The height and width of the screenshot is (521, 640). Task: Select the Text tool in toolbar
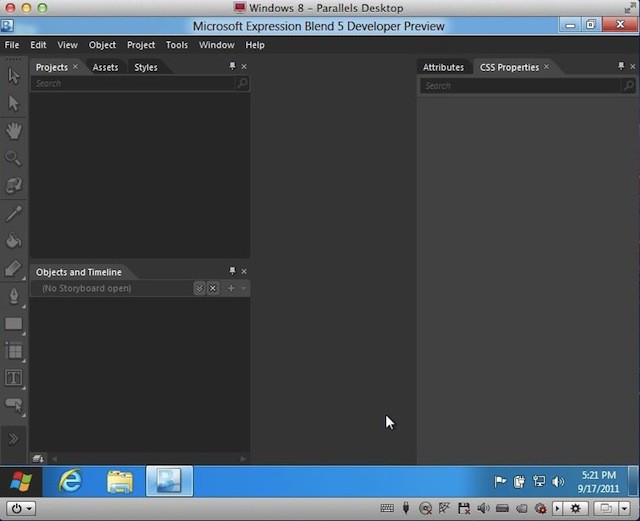click(x=14, y=378)
